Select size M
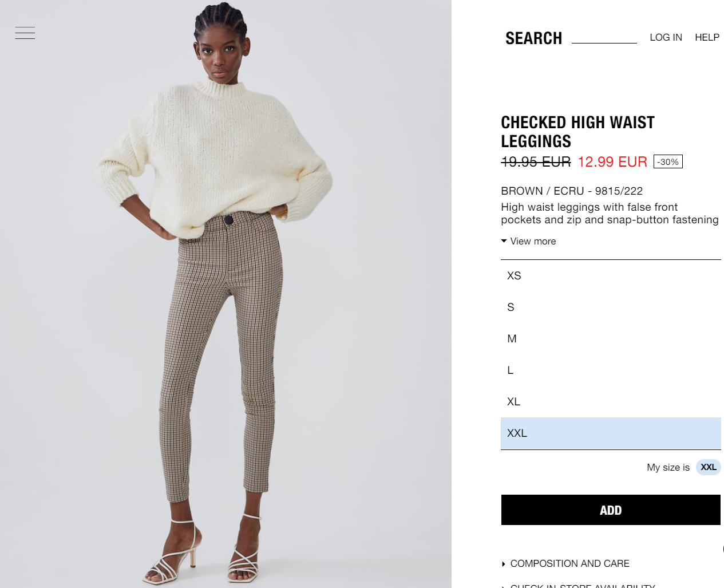Image resolution: width=724 pixels, height=588 pixels. point(611,338)
